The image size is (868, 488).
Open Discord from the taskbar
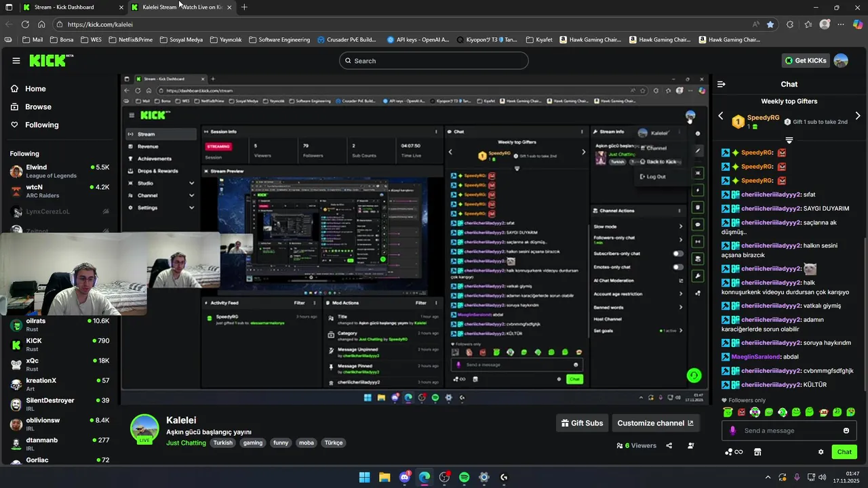tap(405, 477)
